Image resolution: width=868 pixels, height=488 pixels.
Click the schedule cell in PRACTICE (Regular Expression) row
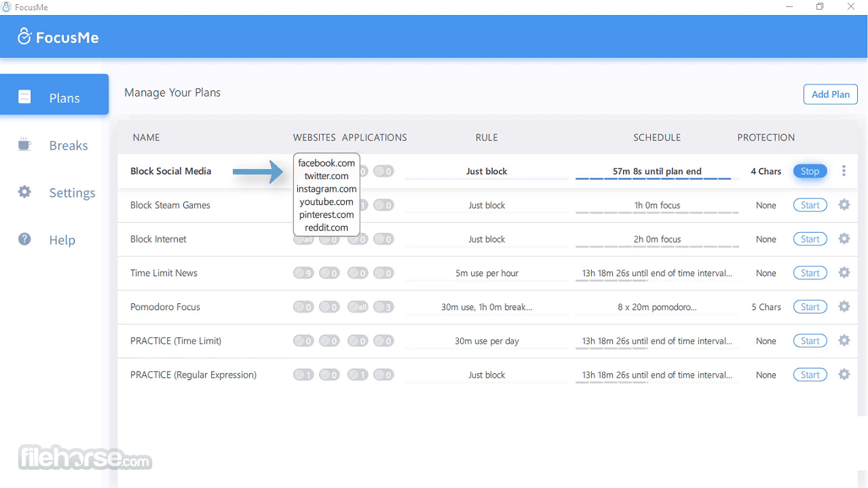657,375
